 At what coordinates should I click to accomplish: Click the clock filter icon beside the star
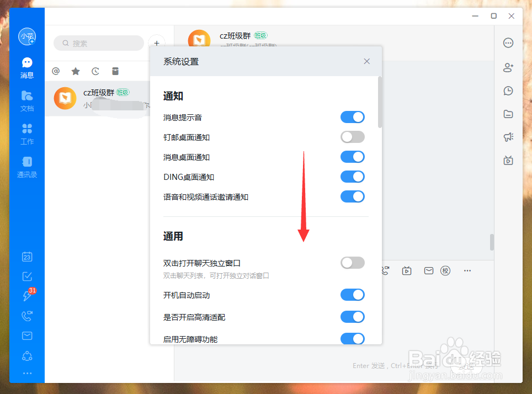[x=95, y=71]
